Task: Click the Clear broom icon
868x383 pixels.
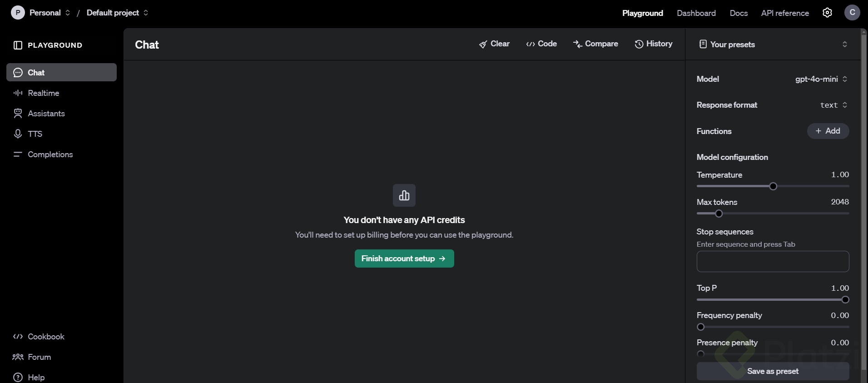Action: (x=483, y=44)
